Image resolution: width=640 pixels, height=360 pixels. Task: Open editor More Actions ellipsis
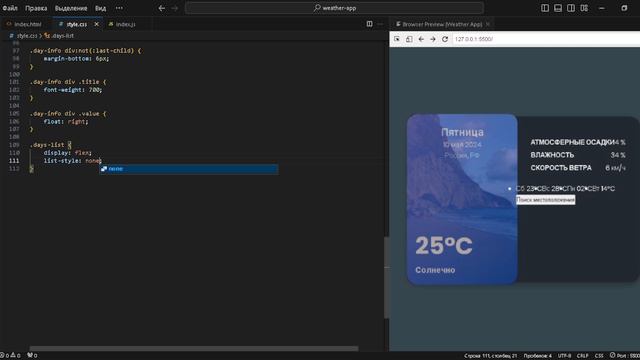coord(380,24)
